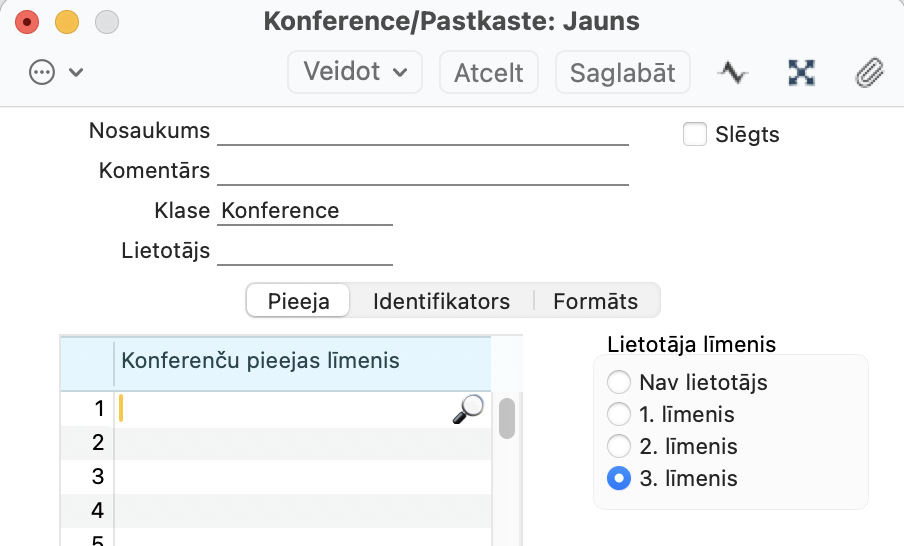Switch to the Formāts tab

[595, 301]
